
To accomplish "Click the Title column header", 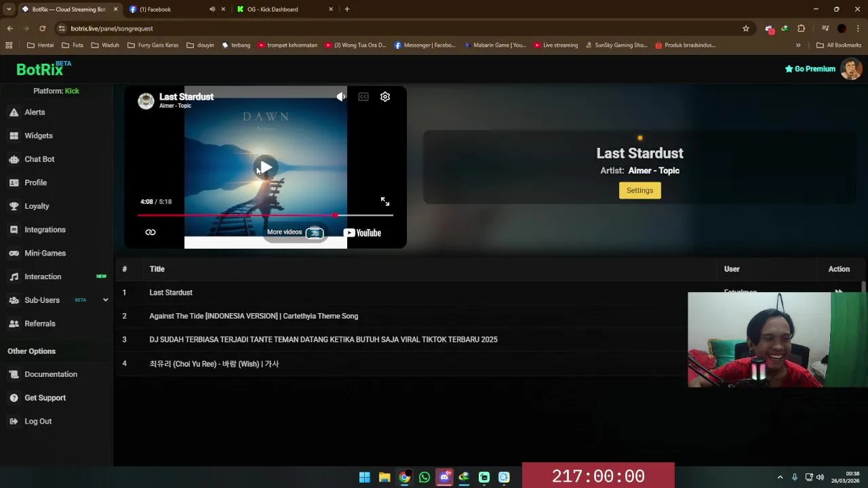I will click(157, 269).
